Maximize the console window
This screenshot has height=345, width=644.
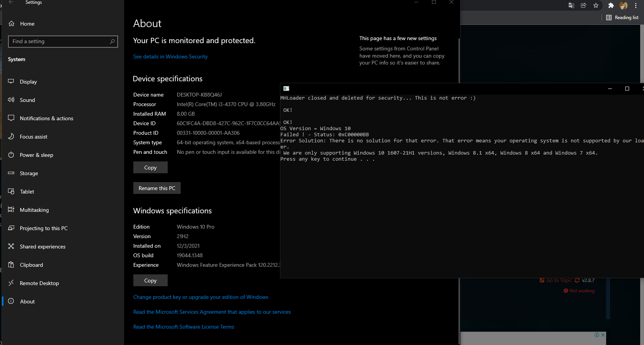627,89
